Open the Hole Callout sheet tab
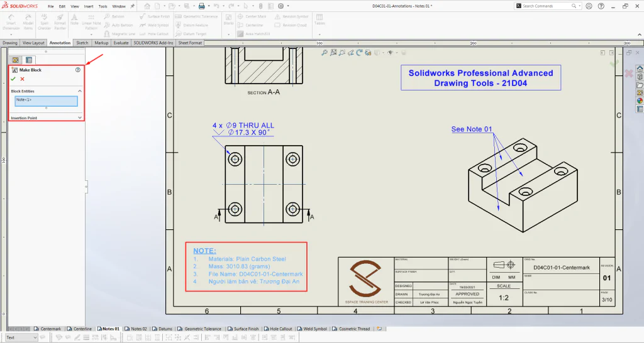This screenshot has width=644, height=343. tap(278, 329)
